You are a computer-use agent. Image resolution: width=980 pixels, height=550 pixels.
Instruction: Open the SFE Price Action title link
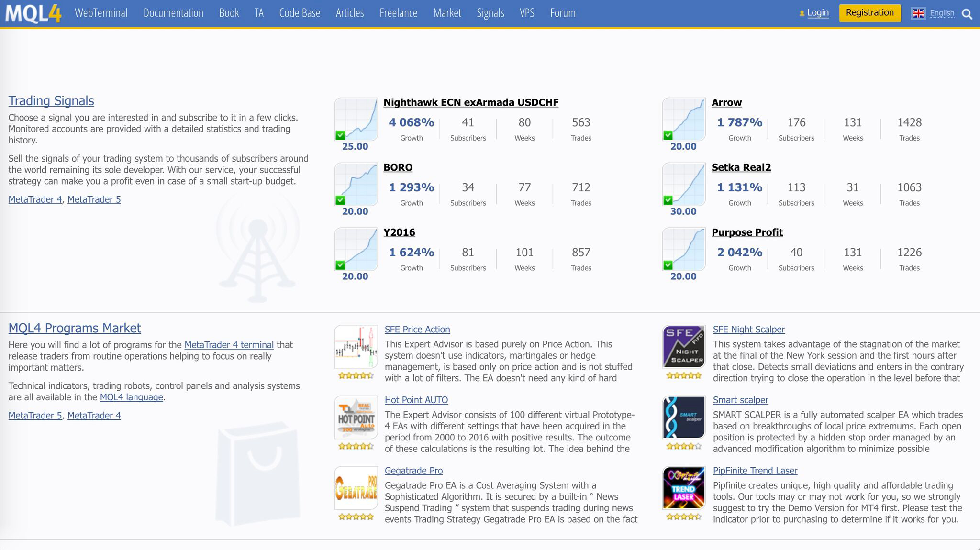(417, 330)
